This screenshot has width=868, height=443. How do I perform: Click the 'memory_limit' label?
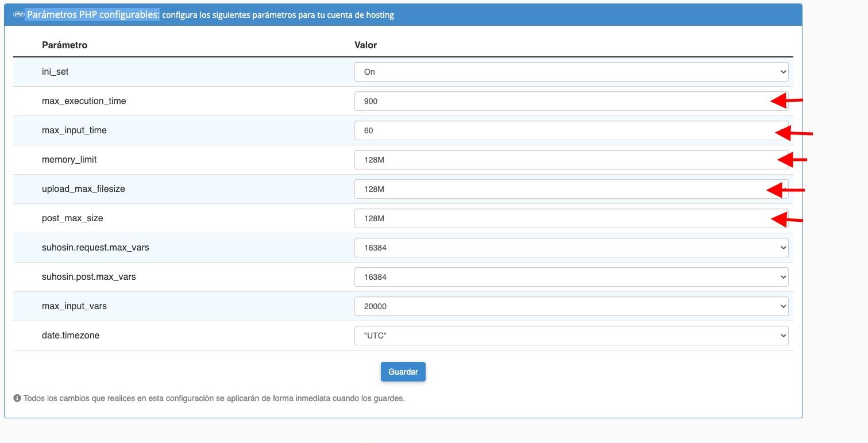tap(69, 160)
